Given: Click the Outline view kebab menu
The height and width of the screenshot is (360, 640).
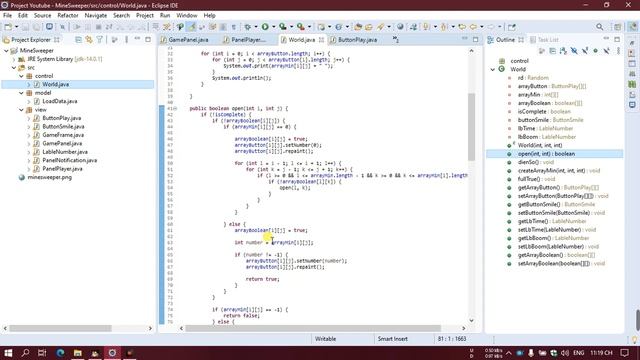Looking at the screenshot, I should tap(618, 51).
